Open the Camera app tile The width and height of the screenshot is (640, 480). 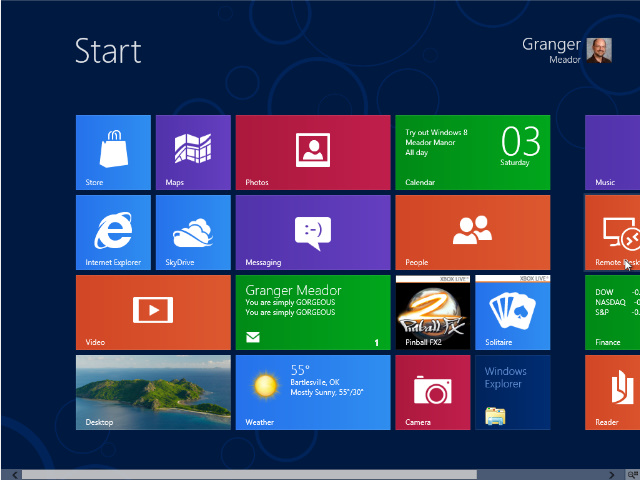[432, 392]
